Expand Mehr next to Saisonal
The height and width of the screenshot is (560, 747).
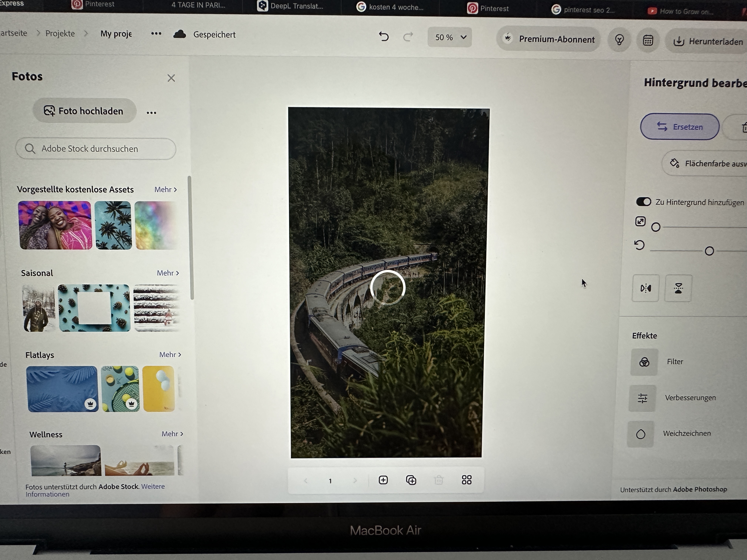tap(168, 273)
